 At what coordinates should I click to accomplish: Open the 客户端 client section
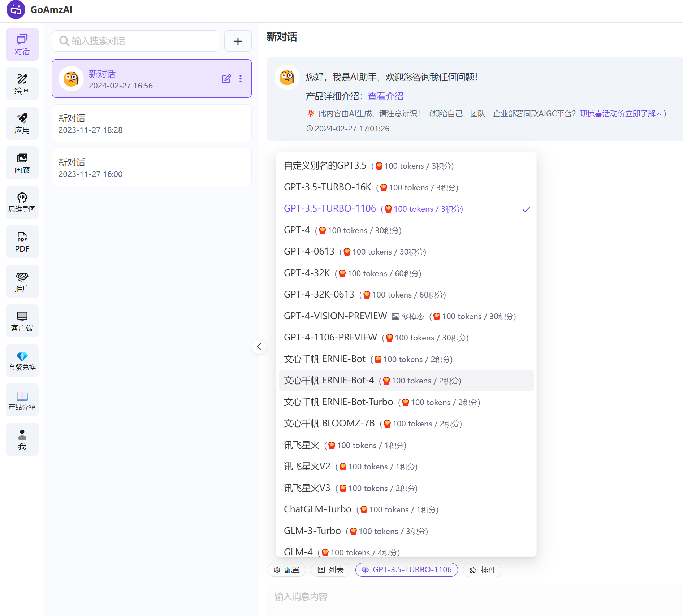22,321
